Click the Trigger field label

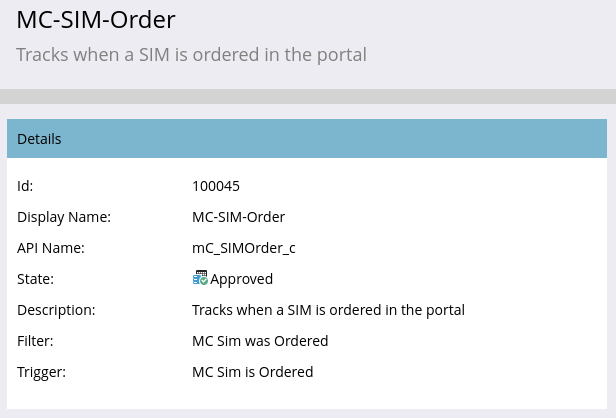41,372
